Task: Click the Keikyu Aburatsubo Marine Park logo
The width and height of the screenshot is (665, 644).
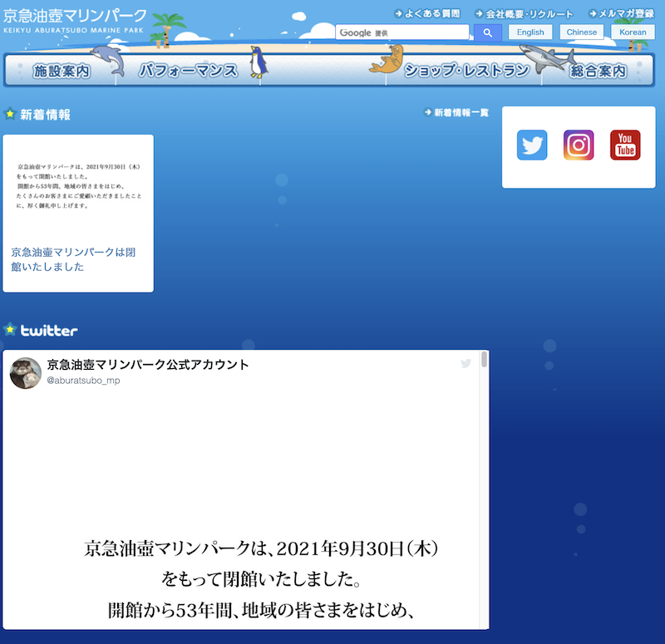Action: tap(75, 22)
